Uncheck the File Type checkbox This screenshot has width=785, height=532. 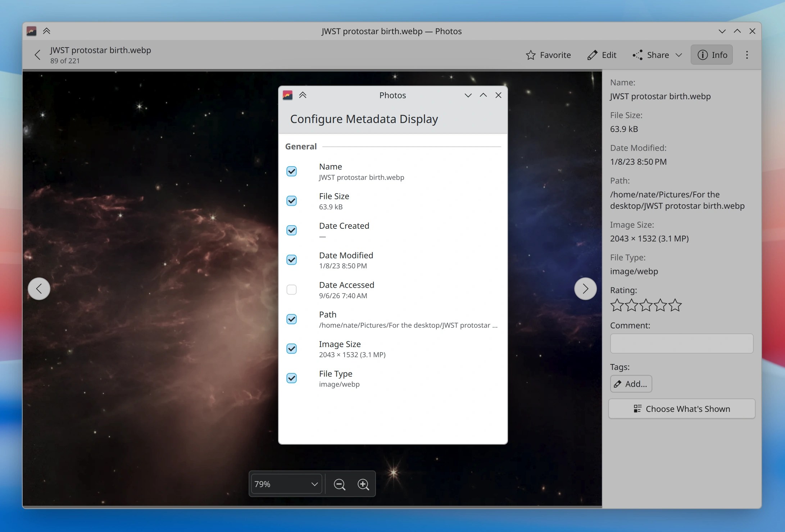pos(291,378)
